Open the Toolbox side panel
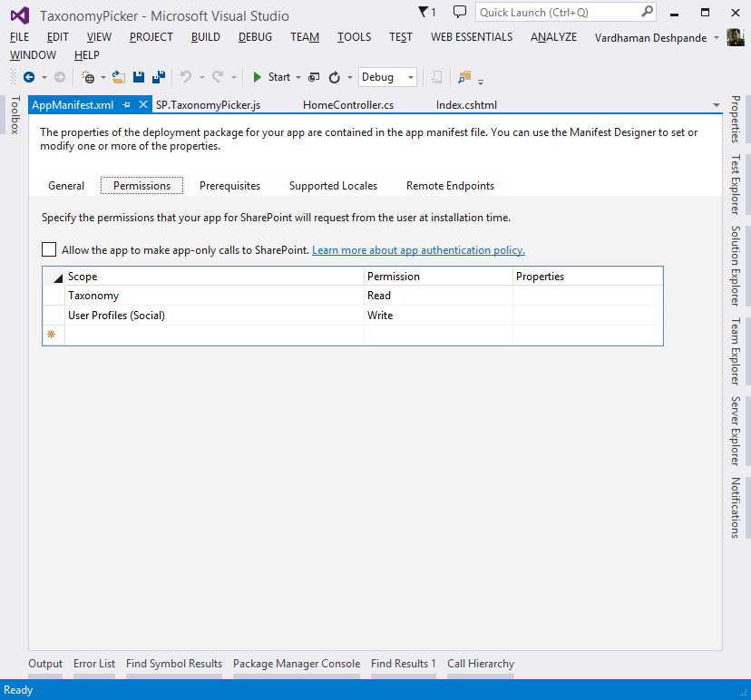Image resolution: width=751 pixels, height=700 pixels. (15, 115)
